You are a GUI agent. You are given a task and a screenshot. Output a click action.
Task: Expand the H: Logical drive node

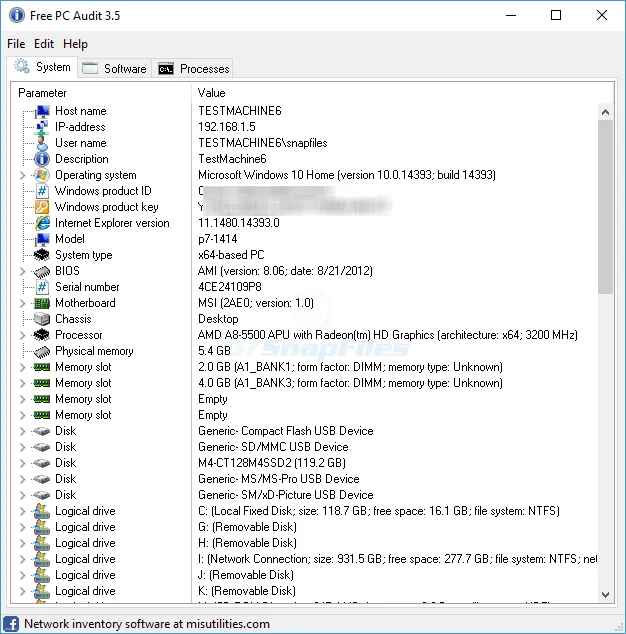[23, 543]
